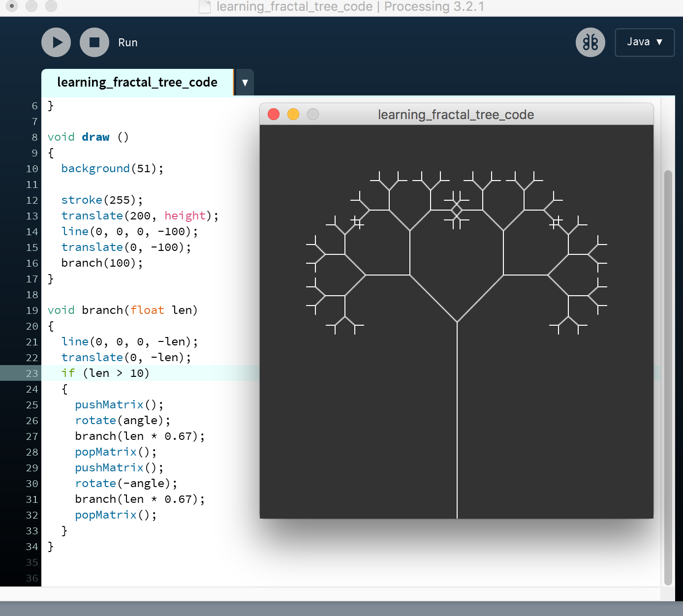683x616 pixels.
Task: Click the "translate(0, -len);" code line
Action: (x=126, y=357)
